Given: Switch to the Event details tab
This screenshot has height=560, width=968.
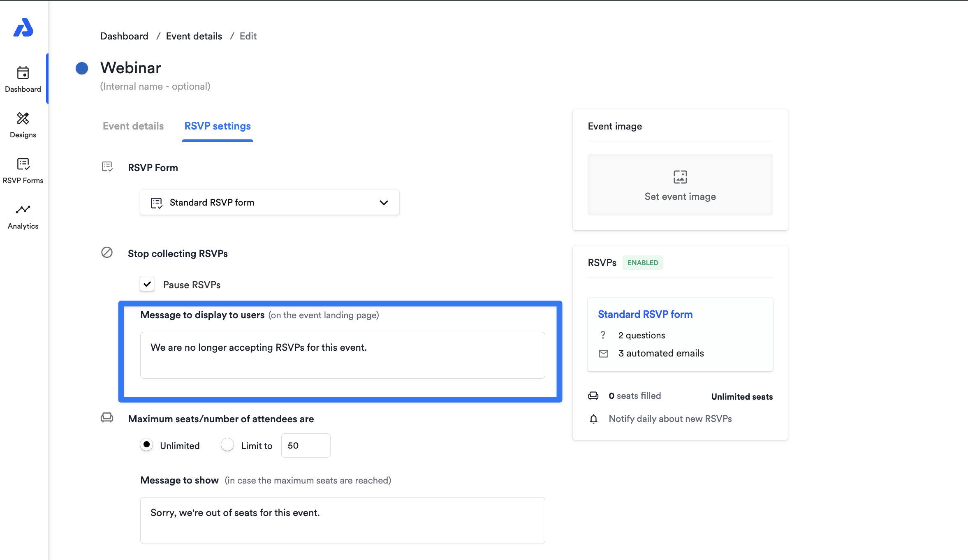Looking at the screenshot, I should (x=133, y=126).
